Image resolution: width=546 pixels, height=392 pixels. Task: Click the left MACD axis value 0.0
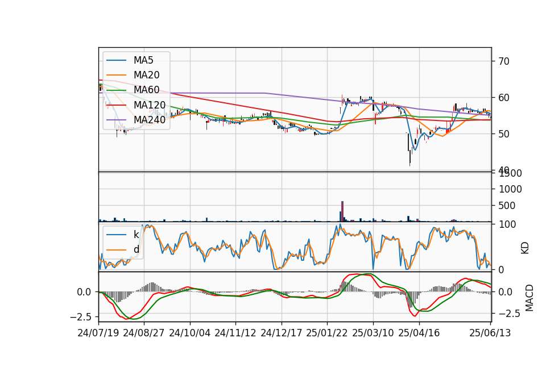84,292
